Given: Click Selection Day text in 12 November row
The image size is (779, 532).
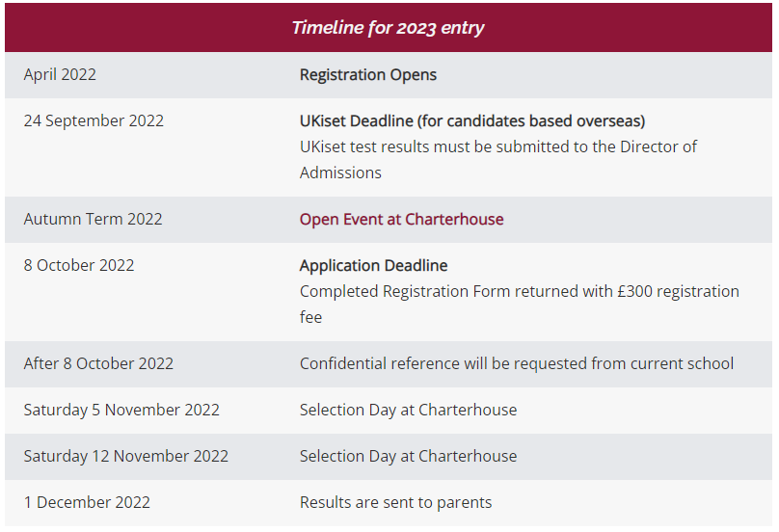Looking at the screenshot, I should (x=408, y=456).
